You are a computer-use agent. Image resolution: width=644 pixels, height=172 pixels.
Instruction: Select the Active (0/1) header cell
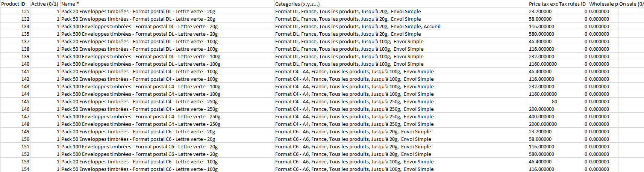(x=44, y=4)
